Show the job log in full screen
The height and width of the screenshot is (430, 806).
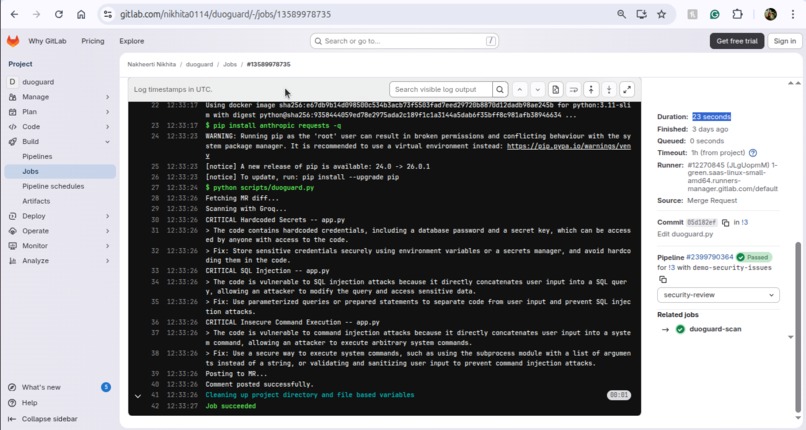[x=627, y=89]
